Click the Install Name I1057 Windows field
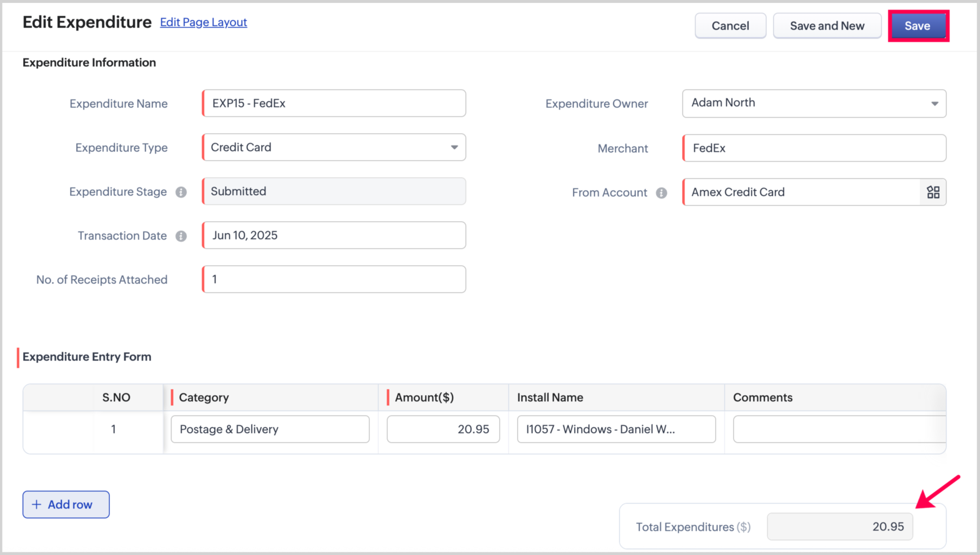Viewport: 980px width, 555px height. [616, 429]
